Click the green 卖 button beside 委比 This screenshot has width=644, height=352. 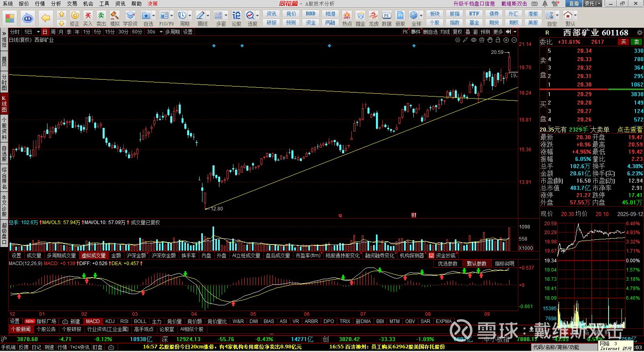coord(636,42)
